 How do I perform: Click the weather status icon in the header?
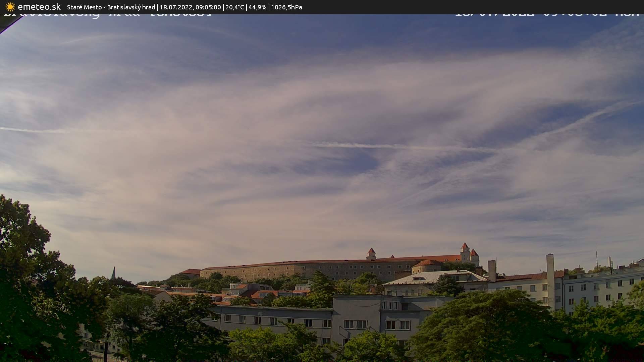click(10, 7)
